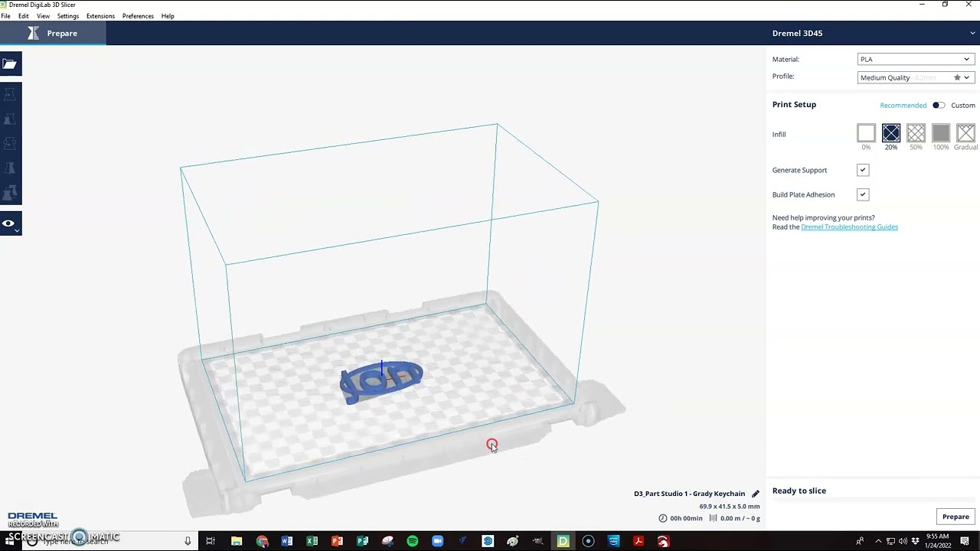Select the Prepare stage tab

pos(53,33)
